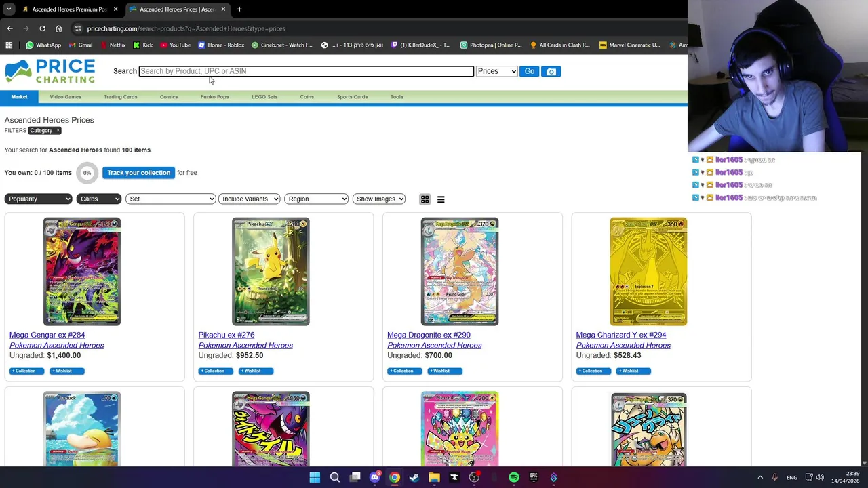Screen dimensions: 868x488
Task: Open the Coins menu
Action: [x=307, y=97]
